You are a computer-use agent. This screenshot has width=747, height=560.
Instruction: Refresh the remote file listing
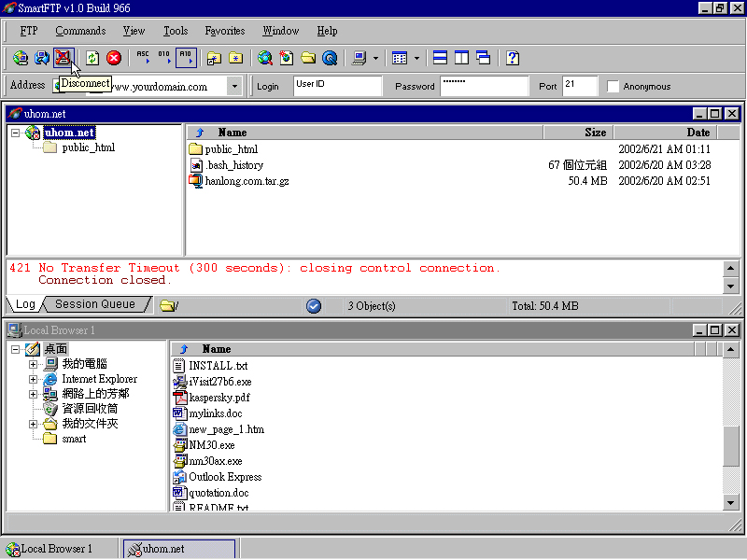click(x=92, y=58)
